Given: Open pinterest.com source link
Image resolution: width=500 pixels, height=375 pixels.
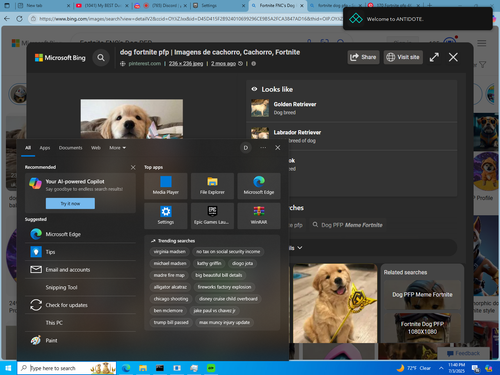Looking at the screenshot, I should point(145,64).
